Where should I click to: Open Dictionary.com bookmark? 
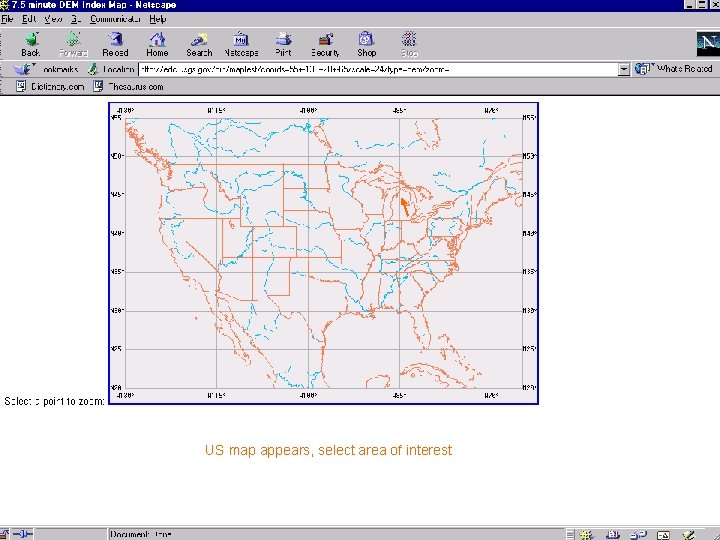[x=50, y=86]
